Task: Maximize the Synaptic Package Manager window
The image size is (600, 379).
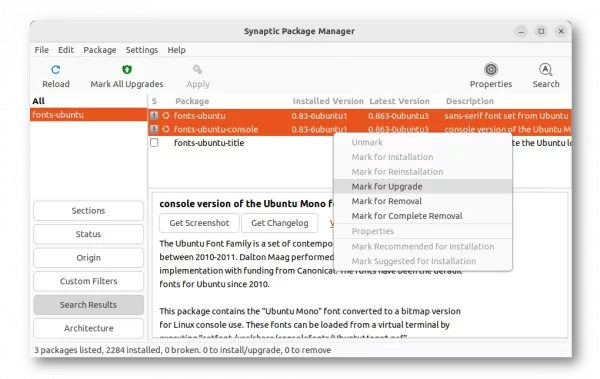Action: click(x=541, y=31)
